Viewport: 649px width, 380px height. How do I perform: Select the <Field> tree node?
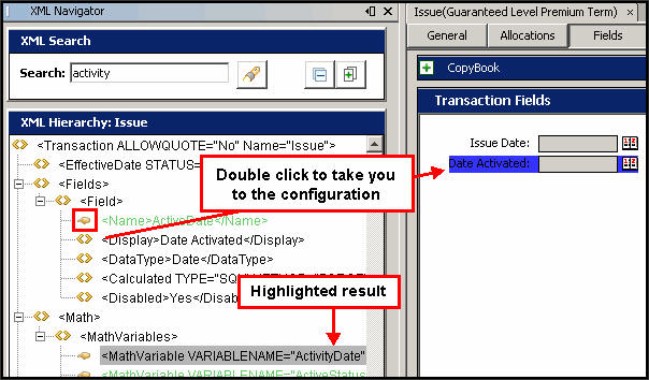(101, 201)
